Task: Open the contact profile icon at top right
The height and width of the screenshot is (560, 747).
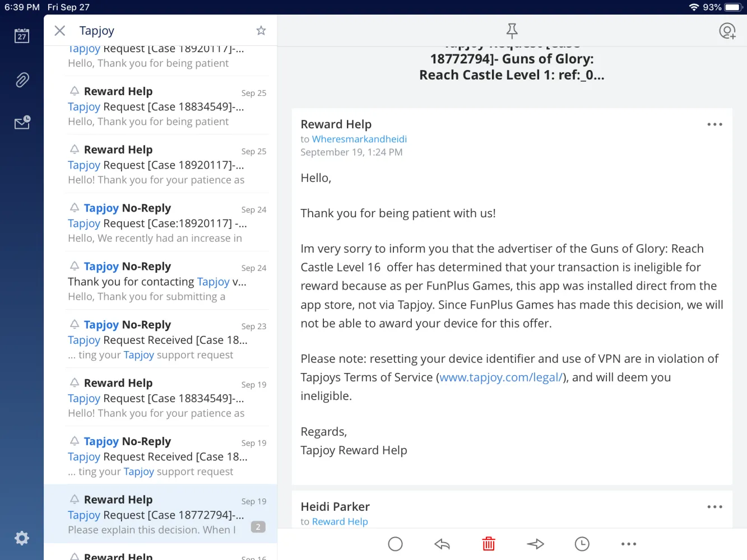Action: click(727, 31)
